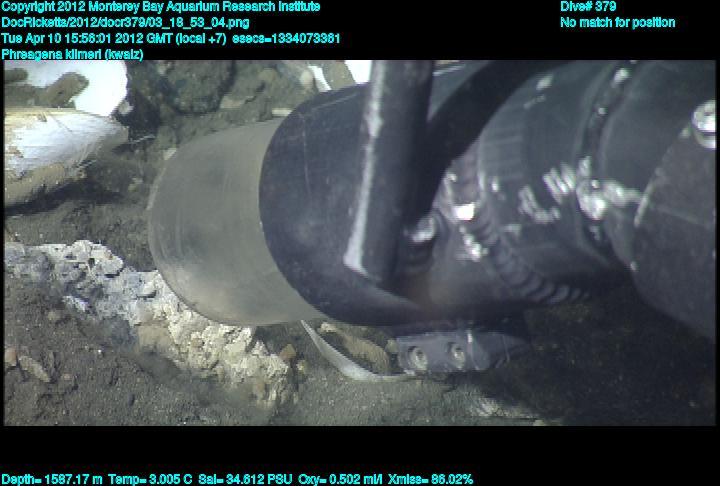Click the Depth= 1587.17 m reading
Viewport: 720px width, 486px height.
pyautogui.click(x=52, y=480)
